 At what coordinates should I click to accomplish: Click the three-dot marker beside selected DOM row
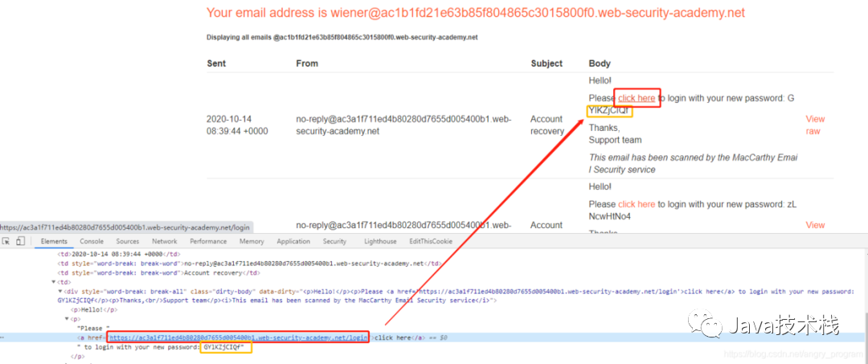tap(2, 337)
